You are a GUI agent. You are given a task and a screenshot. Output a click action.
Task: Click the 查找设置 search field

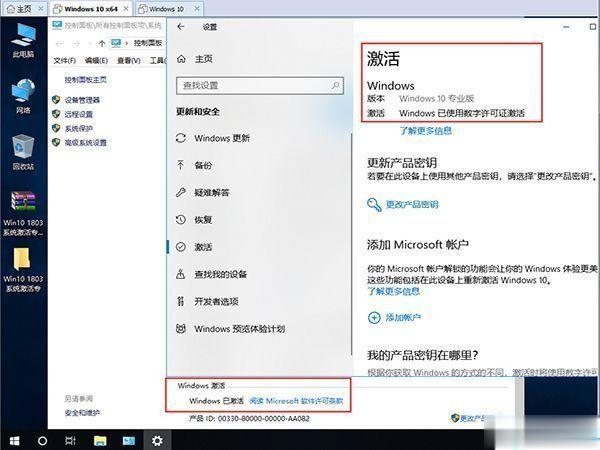coord(260,85)
